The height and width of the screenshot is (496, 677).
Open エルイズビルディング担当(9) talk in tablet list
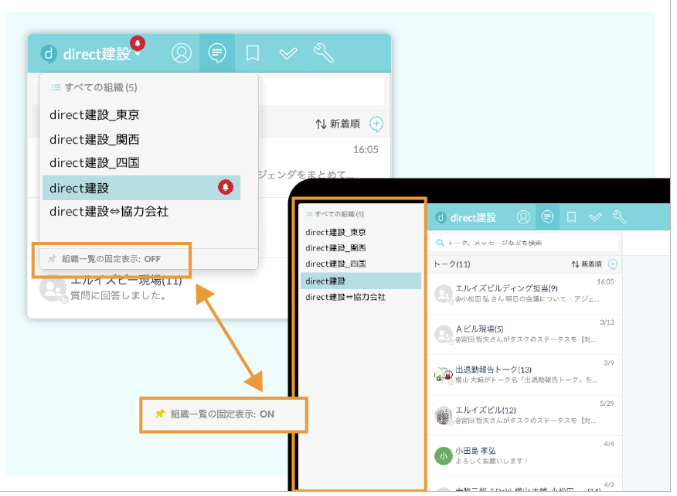click(x=525, y=294)
